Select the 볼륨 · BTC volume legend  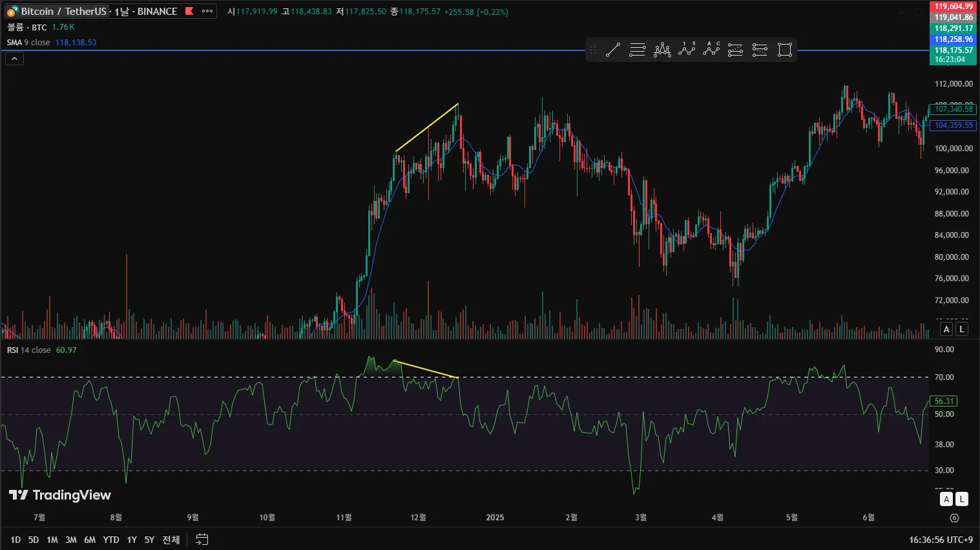tap(27, 27)
